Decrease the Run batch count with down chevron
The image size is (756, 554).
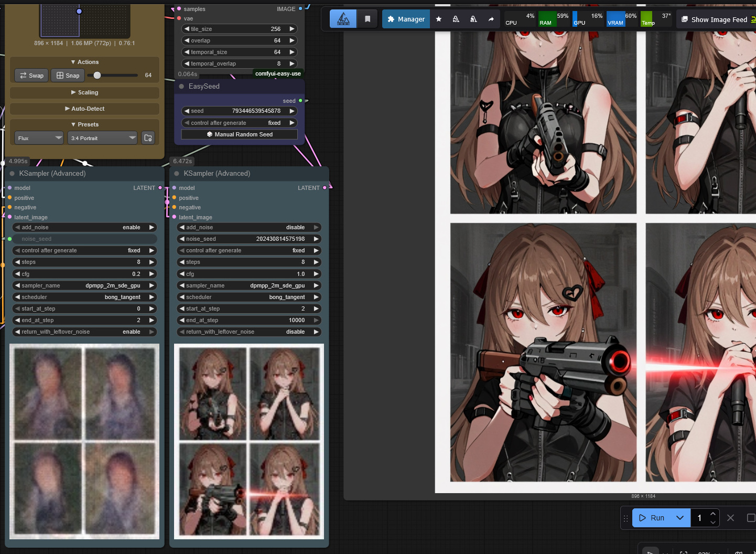[x=713, y=522]
